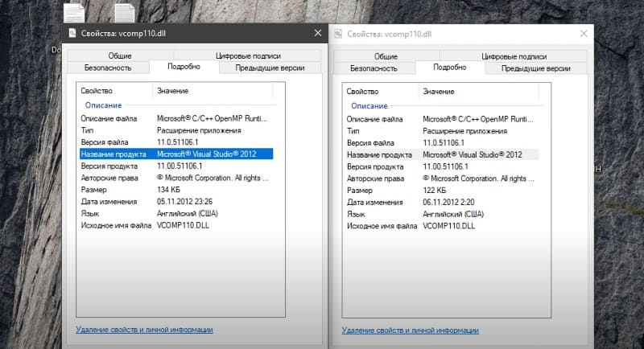Select Размер row in left window
This screenshot has height=349, width=644.
click(176, 190)
